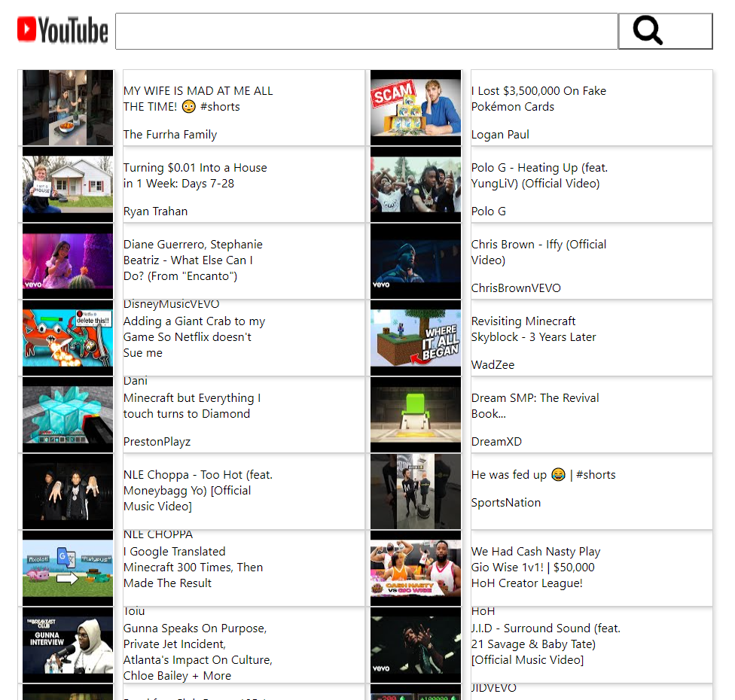
Task: Click title 'Polo G - Heating Up (feat. YungLiV)'
Action: point(539,175)
